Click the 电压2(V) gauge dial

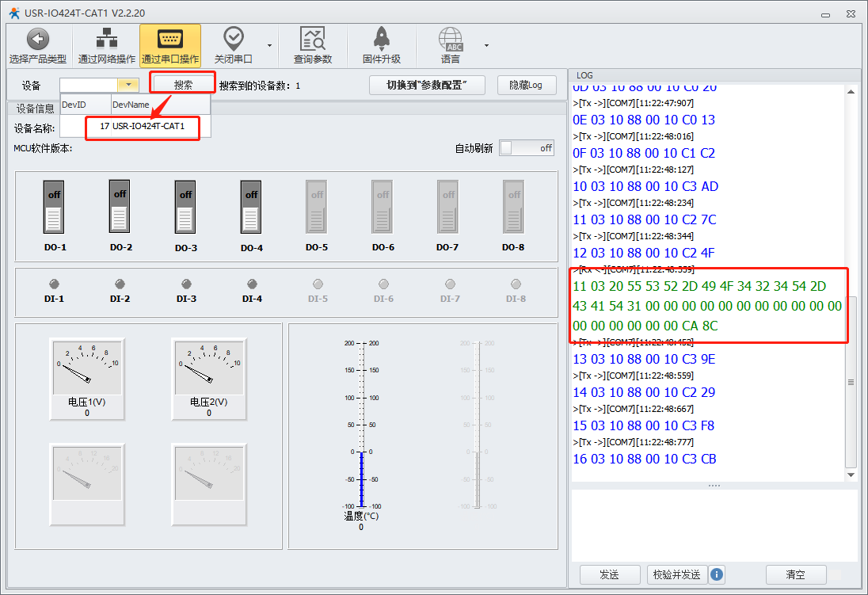click(x=209, y=367)
